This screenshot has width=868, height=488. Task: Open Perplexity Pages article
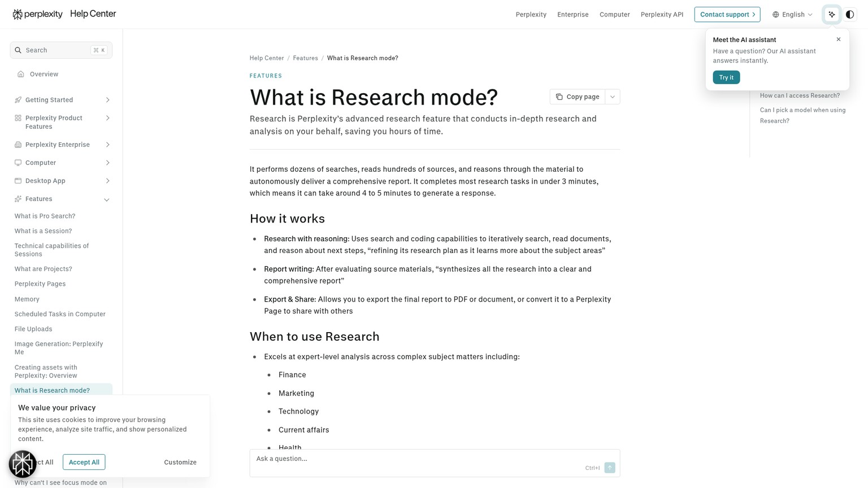[x=40, y=284]
